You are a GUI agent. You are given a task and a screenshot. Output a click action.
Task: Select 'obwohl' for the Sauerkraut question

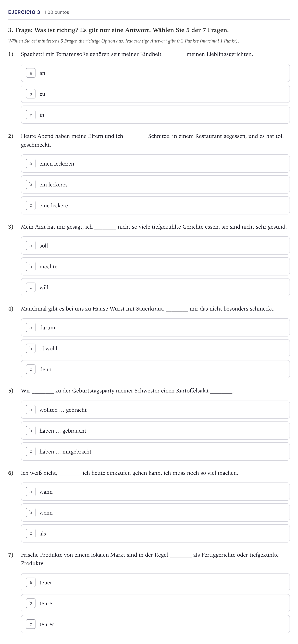coord(155,348)
